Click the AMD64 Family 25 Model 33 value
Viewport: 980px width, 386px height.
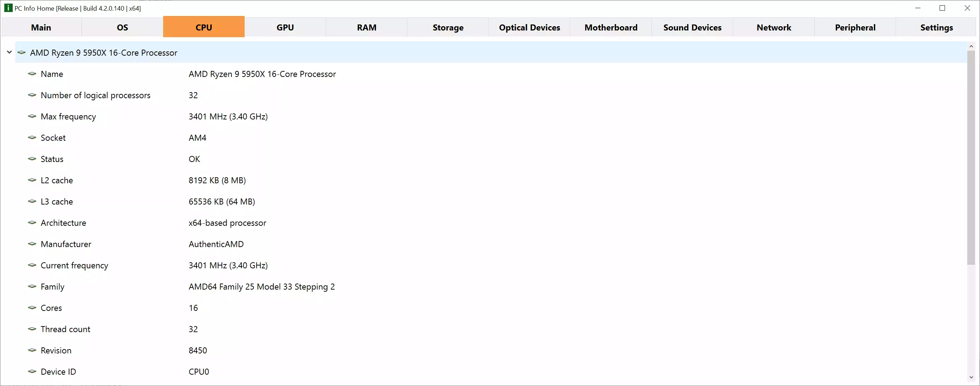(x=262, y=287)
